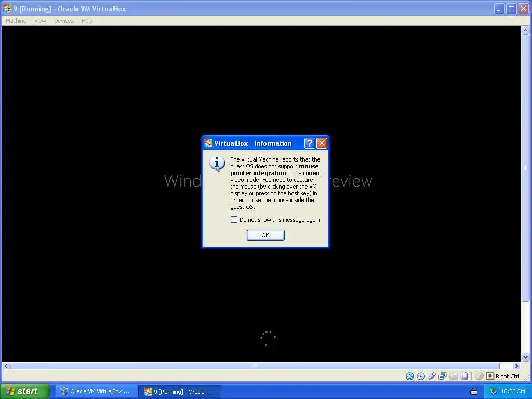This screenshot has height=399, width=532.
Task: Click the VirtualBox icon in main window title
Action: tap(7, 8)
